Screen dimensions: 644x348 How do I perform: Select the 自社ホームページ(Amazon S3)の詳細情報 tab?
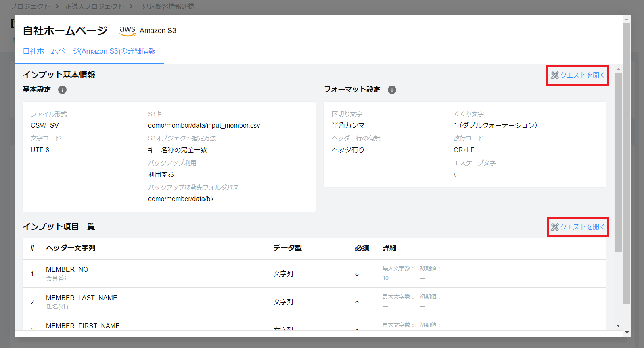point(89,51)
